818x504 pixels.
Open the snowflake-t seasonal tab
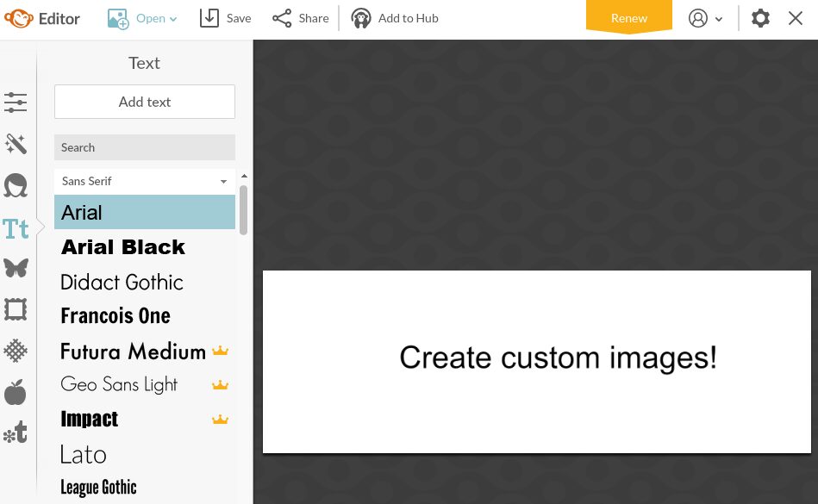click(x=16, y=432)
